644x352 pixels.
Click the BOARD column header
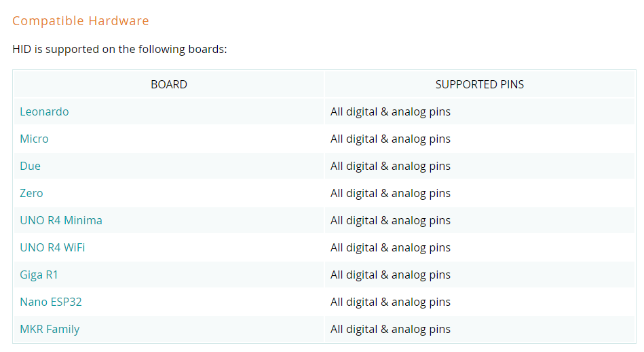click(x=169, y=84)
